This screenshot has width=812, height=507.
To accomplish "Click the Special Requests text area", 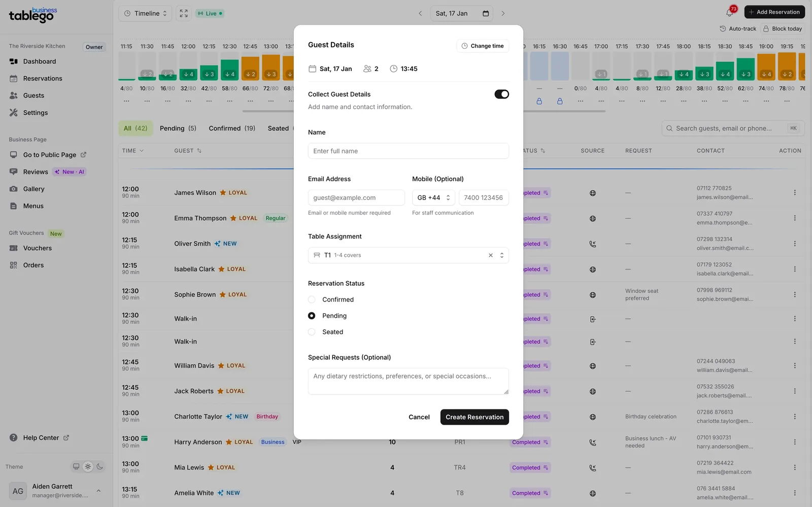I will [409, 382].
